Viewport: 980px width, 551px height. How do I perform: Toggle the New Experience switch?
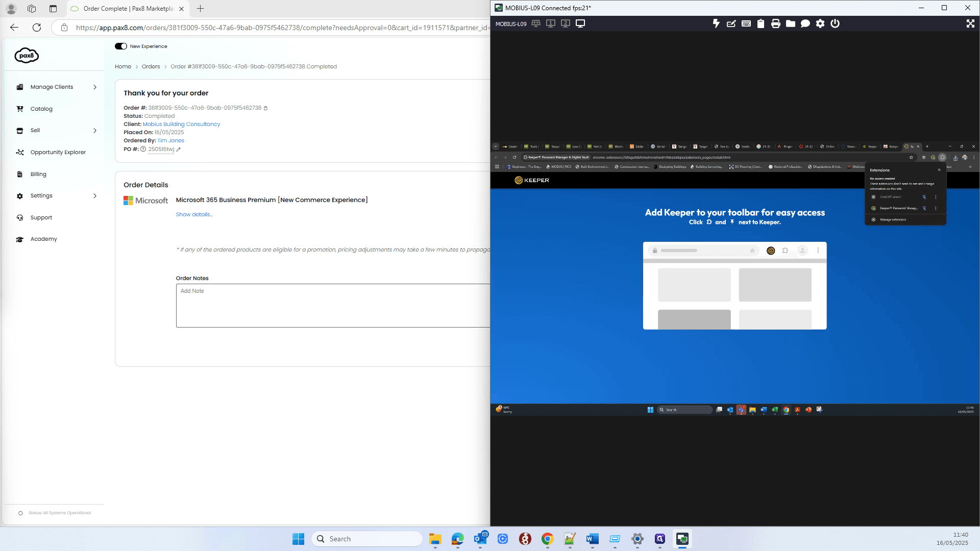click(x=121, y=46)
